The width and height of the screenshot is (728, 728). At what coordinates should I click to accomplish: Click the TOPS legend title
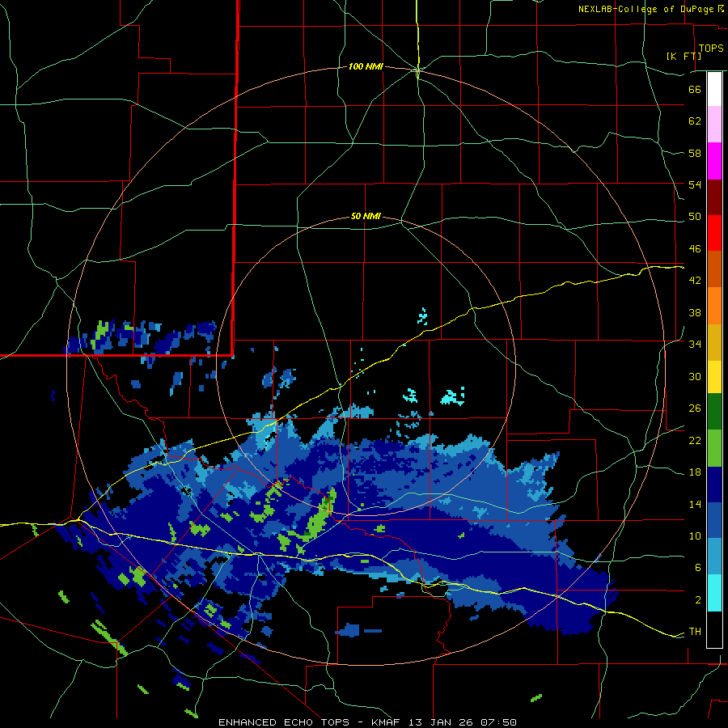click(x=711, y=48)
